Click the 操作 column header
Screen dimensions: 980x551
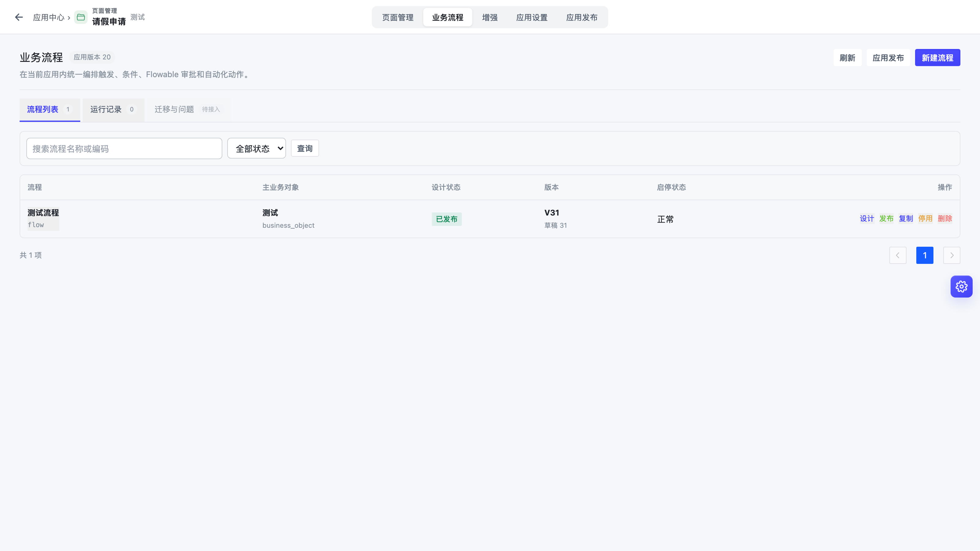pos(944,187)
